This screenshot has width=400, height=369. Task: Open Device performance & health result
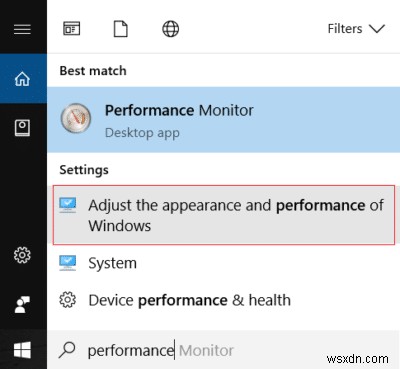[223, 300]
